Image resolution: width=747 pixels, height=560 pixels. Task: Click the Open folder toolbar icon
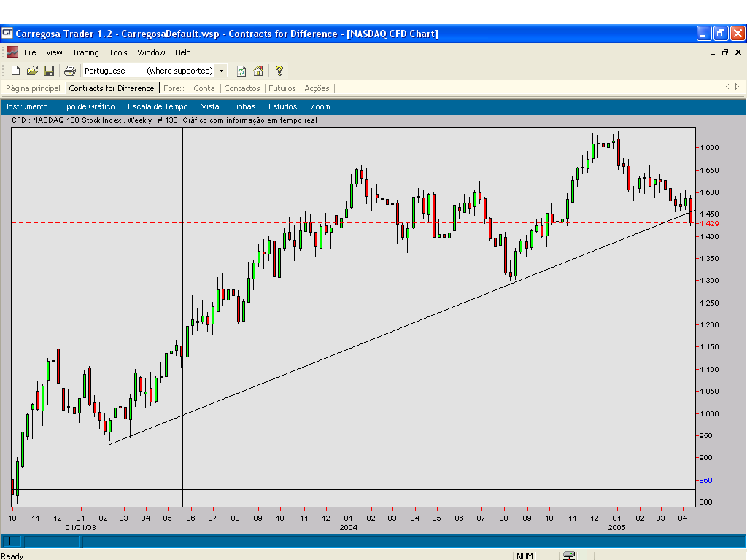click(32, 71)
